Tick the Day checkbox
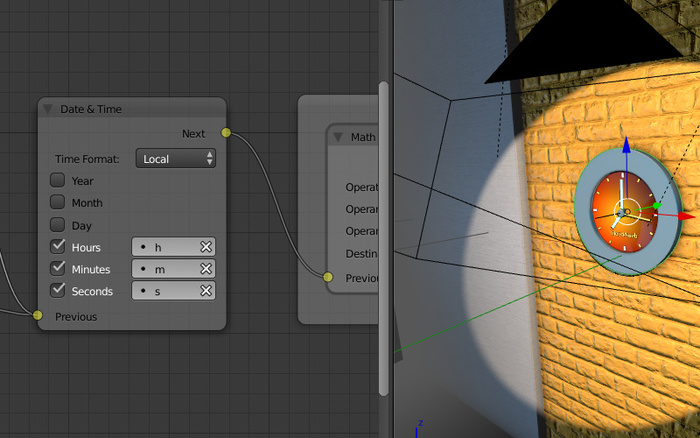Image resolution: width=700 pixels, height=438 pixels. pos(58,225)
